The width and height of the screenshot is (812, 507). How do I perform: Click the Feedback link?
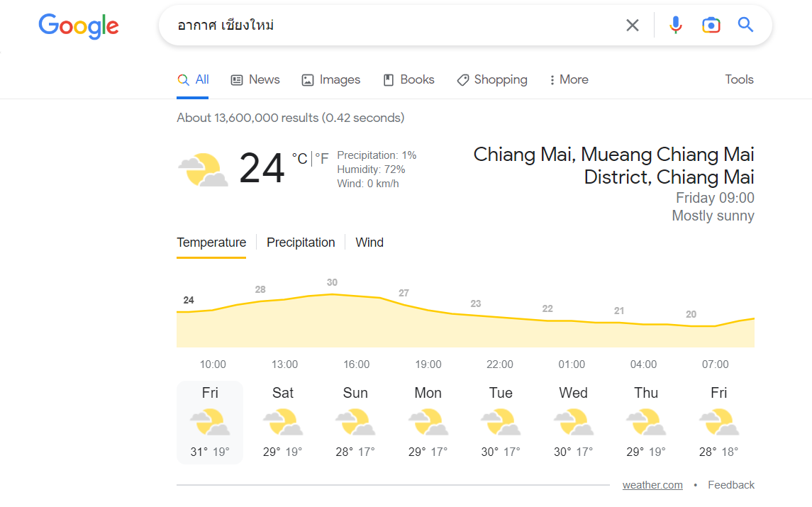pyautogui.click(x=731, y=485)
